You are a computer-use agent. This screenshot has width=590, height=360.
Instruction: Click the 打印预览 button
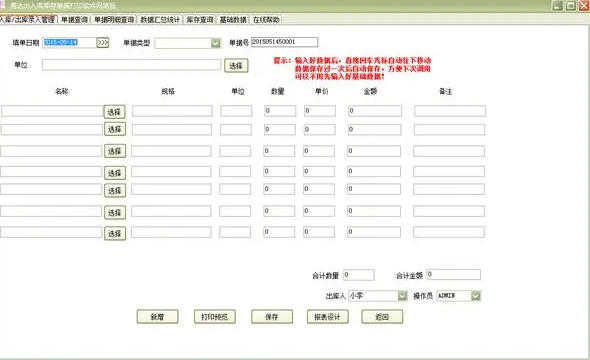[x=214, y=317]
